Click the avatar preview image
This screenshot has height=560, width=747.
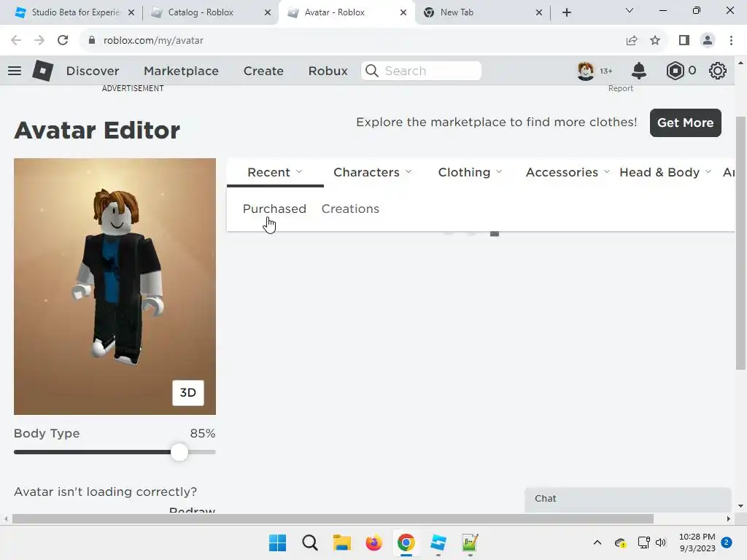tap(115, 286)
